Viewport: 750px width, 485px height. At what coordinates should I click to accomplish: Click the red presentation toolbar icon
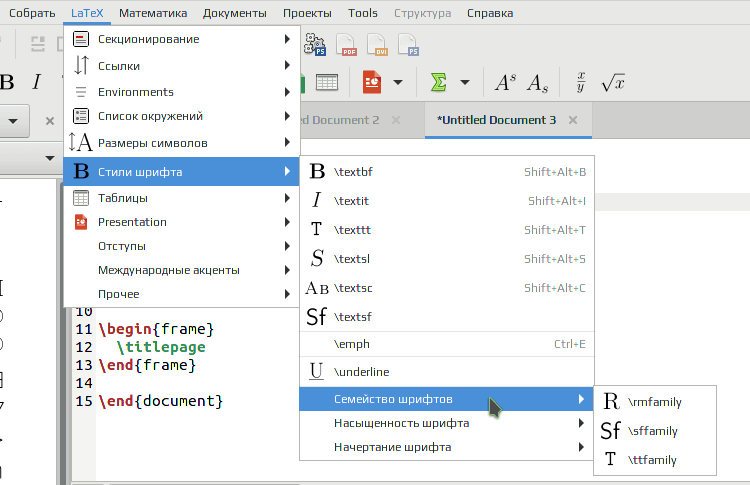372,82
